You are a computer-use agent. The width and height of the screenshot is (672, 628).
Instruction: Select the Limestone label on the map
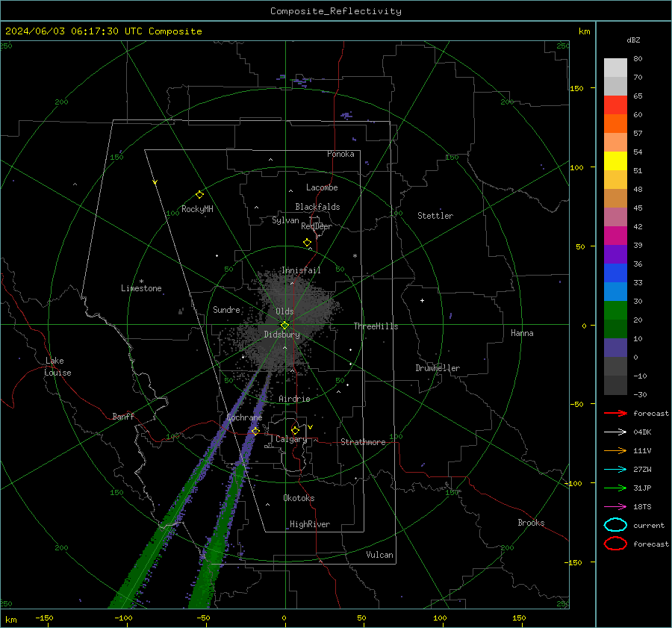tap(141, 288)
